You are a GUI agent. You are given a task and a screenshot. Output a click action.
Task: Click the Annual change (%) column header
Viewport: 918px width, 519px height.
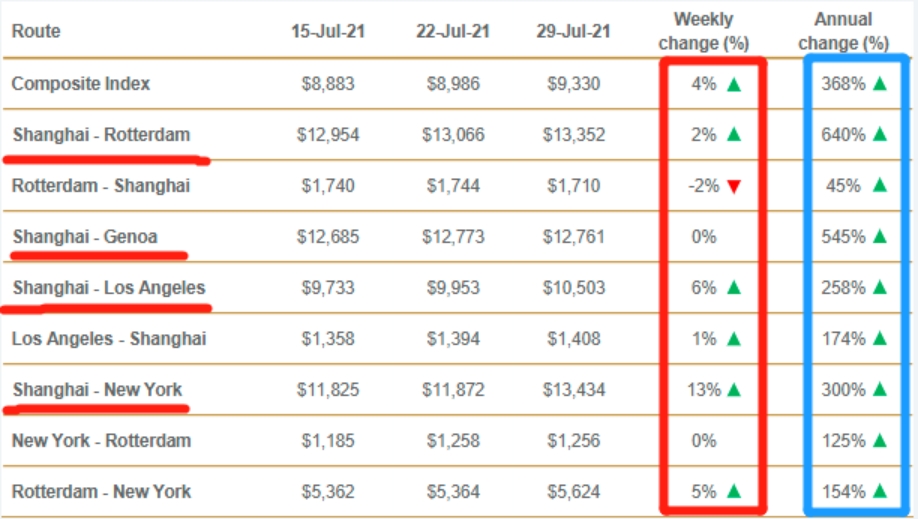[x=843, y=31]
